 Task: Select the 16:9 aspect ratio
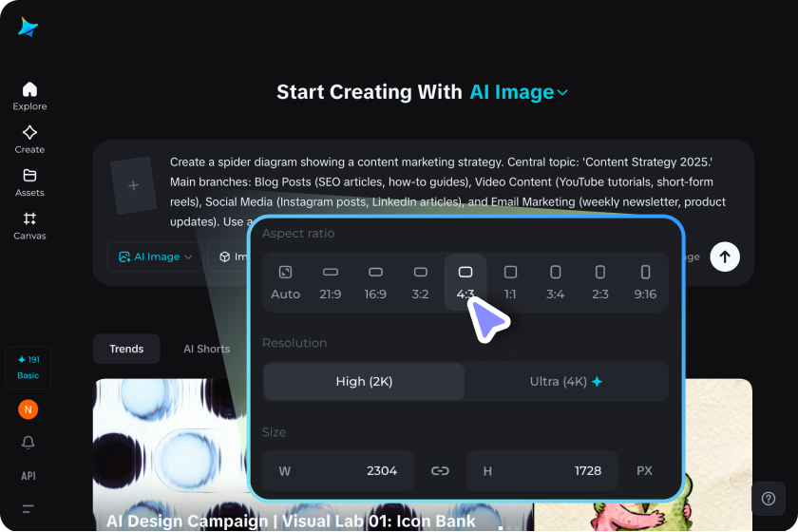coord(375,282)
